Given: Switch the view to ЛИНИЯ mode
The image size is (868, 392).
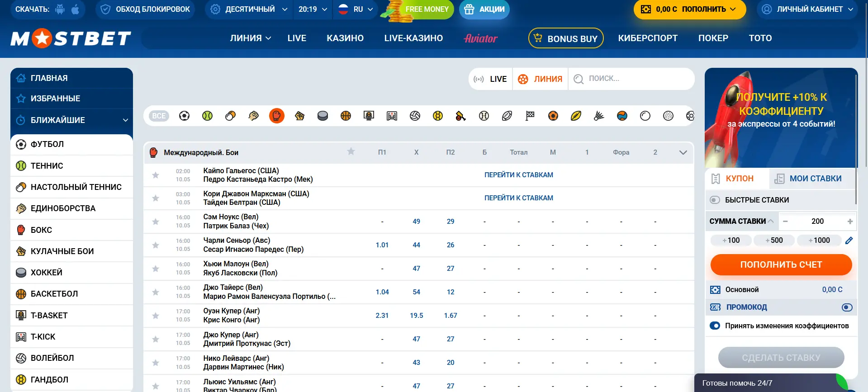Looking at the screenshot, I should pos(540,79).
